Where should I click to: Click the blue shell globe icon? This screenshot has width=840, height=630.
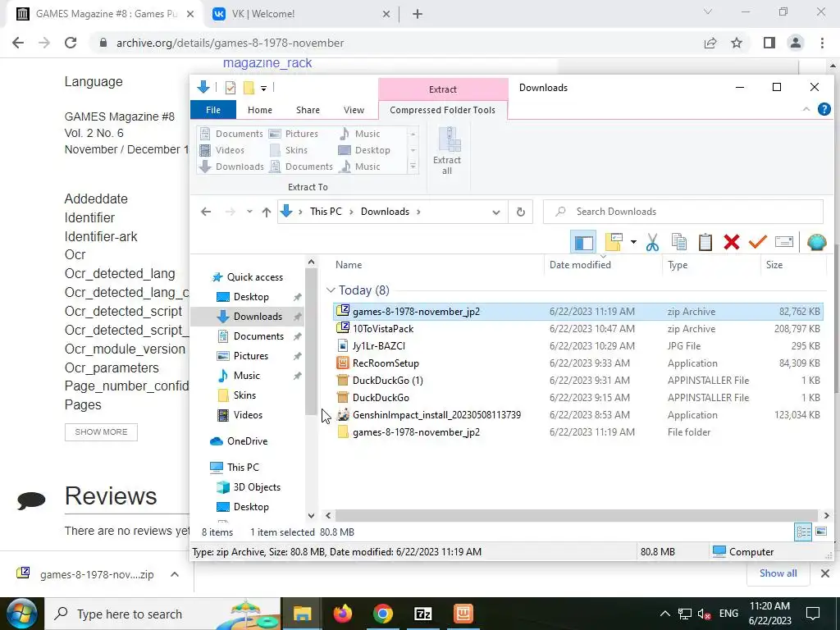point(816,242)
